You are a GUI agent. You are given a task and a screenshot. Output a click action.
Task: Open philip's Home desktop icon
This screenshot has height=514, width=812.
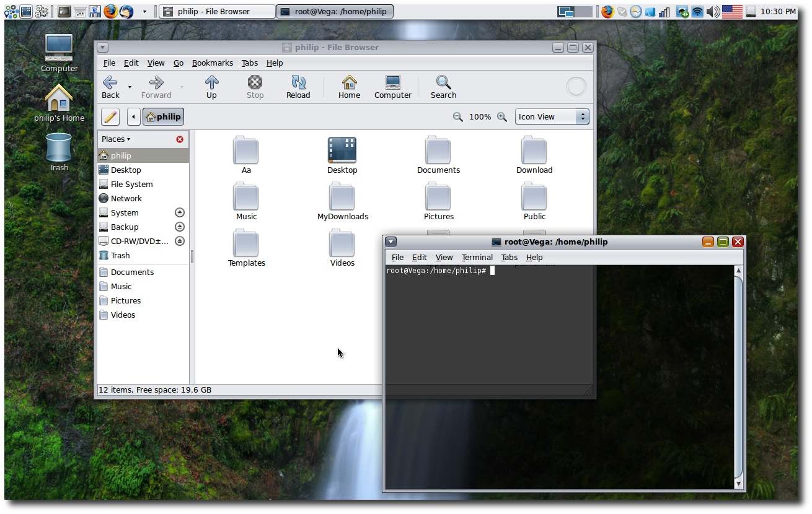click(x=59, y=103)
